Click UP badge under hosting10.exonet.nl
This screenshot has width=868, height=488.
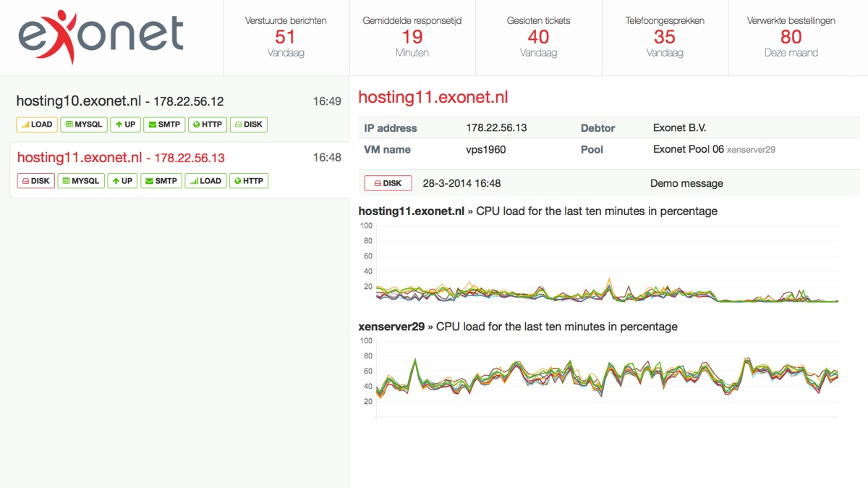pos(126,125)
